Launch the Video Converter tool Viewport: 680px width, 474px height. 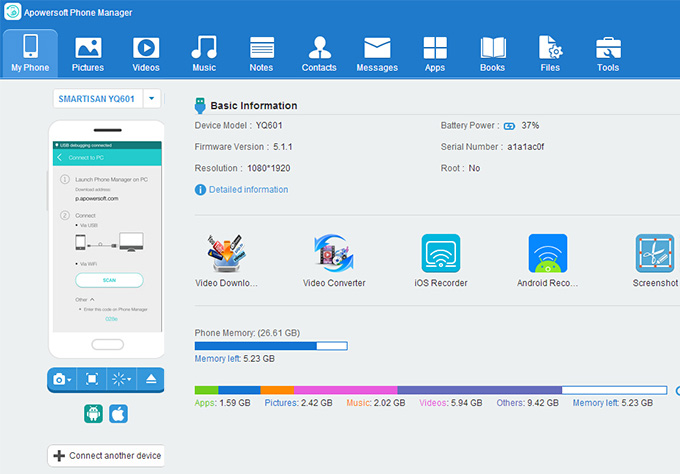[x=333, y=253]
